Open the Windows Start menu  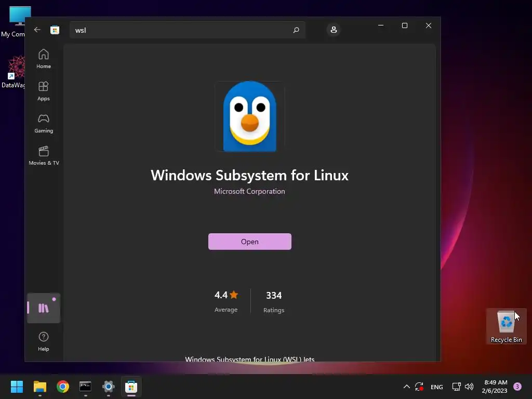17,387
